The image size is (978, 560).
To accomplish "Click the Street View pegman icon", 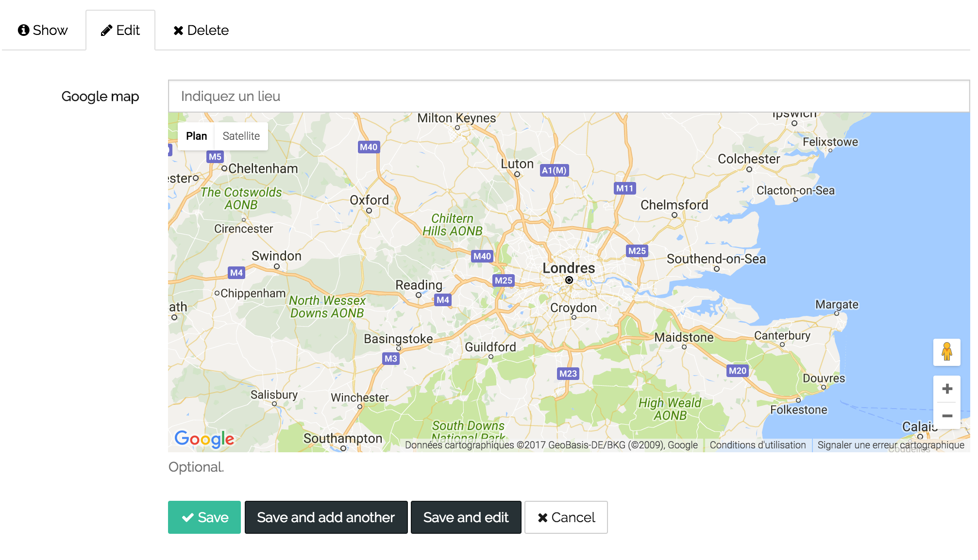I will point(946,352).
